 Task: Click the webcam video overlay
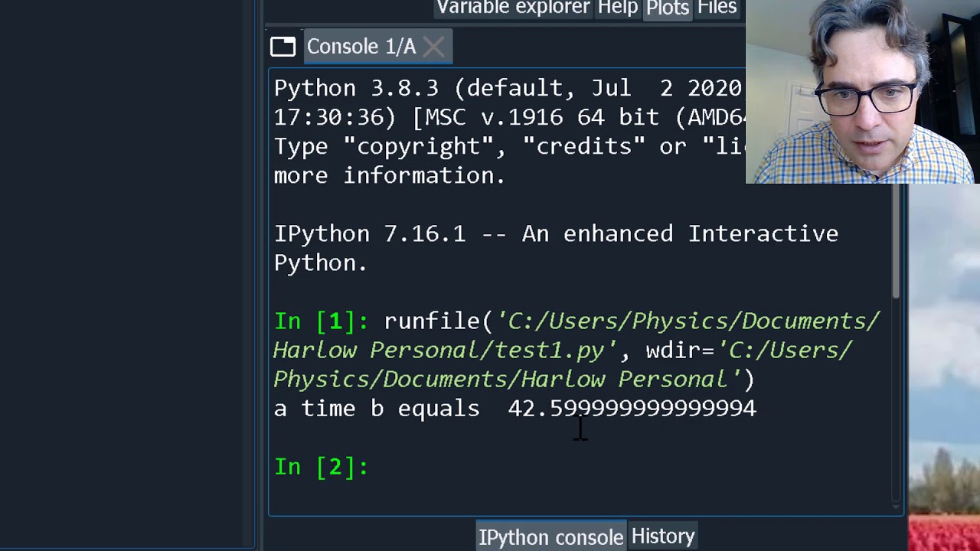[862, 92]
